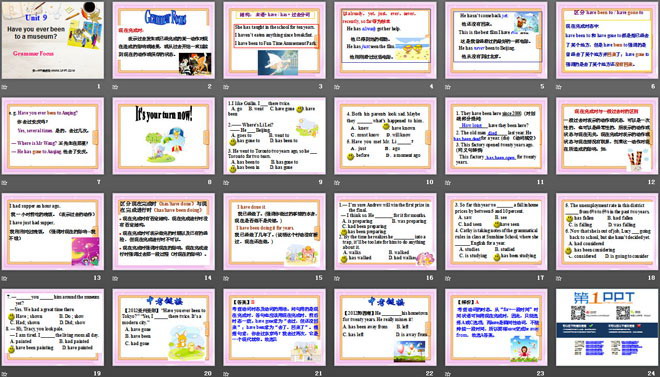Image resolution: width=660 pixels, height=377 pixels.
Task: Click the animation star icon under slide 2
Action: (x=115, y=87)
